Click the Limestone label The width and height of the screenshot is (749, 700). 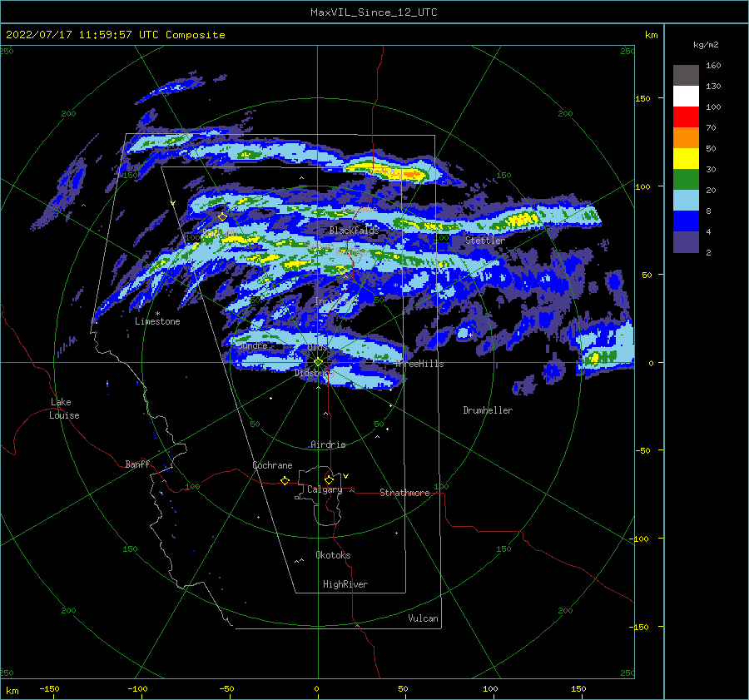(157, 321)
